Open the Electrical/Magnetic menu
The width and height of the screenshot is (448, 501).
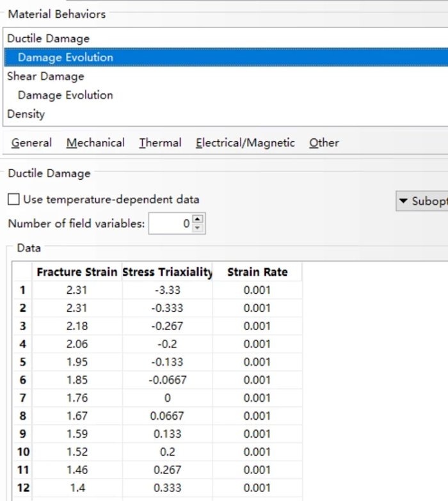pos(245,143)
